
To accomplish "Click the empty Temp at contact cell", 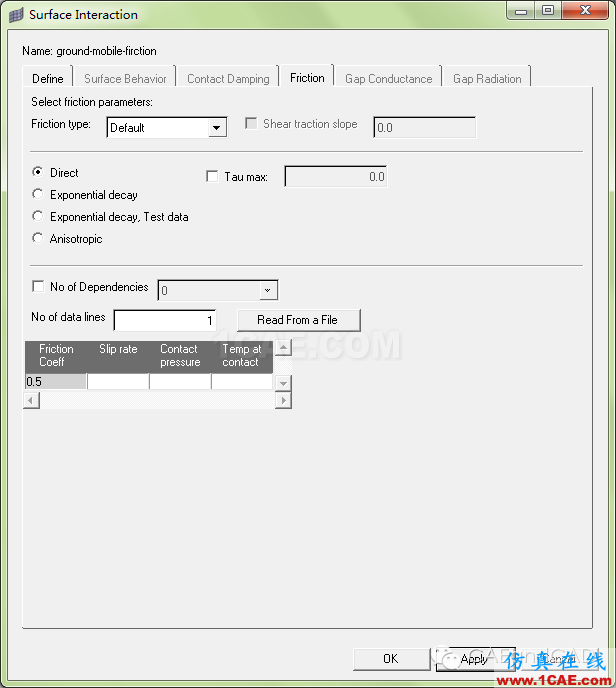I will [242, 382].
